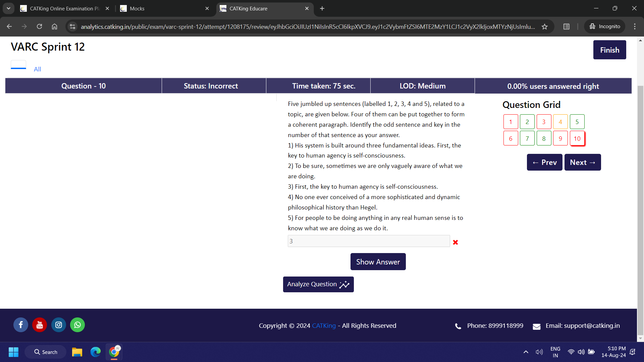Screen dimensions: 644x362
Task: Open Windows Start menu
Action: [x=13, y=352]
